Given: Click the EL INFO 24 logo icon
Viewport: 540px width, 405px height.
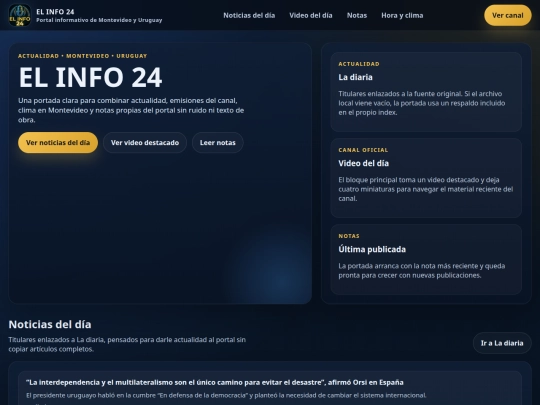Looking at the screenshot, I should coord(20,15).
